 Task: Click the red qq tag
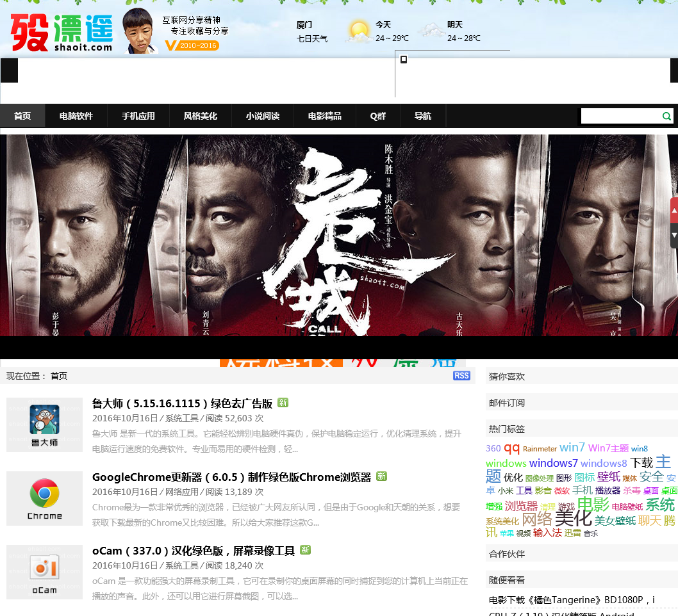coord(511,448)
